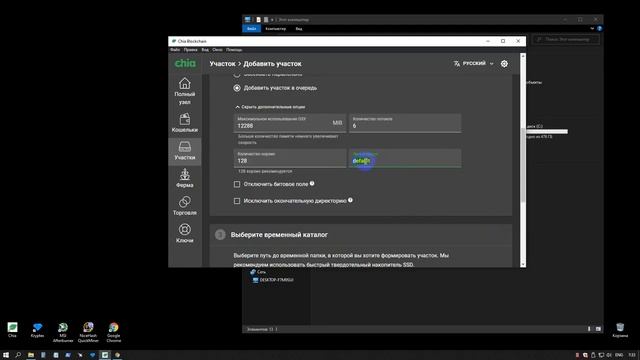
Task: Select Сеть in Explorer navigation tree
Action: (258, 272)
